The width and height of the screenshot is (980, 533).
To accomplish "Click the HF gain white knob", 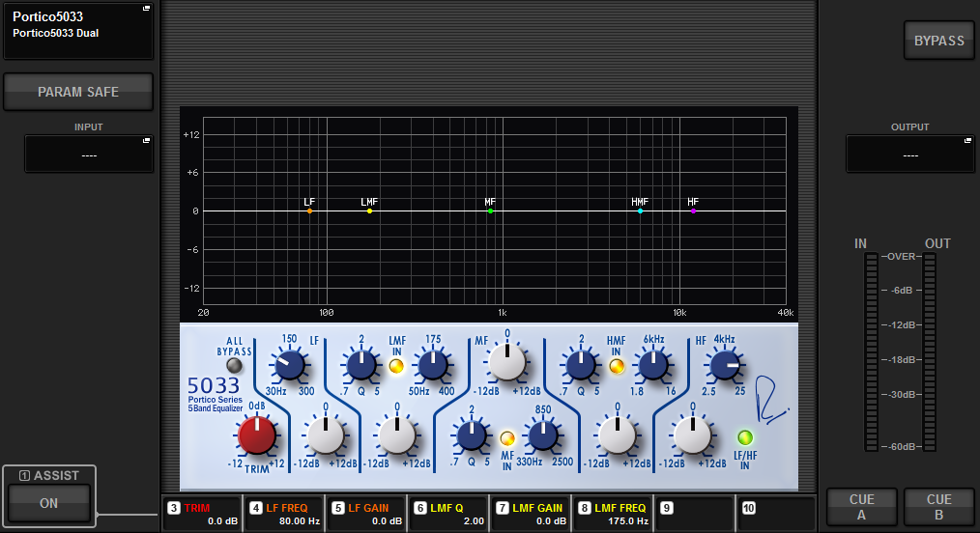I will coord(693,435).
